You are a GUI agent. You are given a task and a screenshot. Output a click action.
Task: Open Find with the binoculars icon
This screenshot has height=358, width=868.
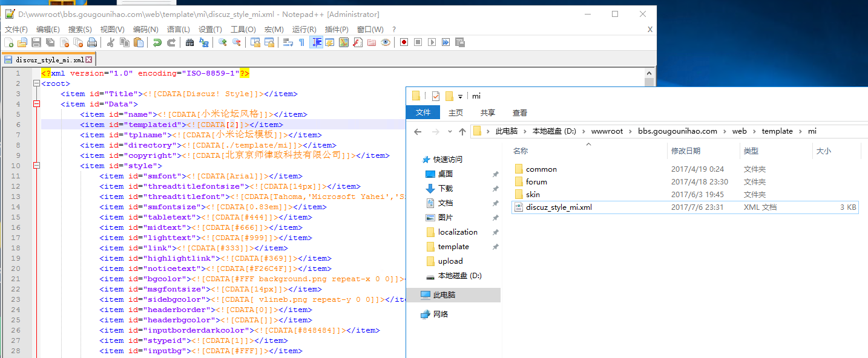(189, 42)
